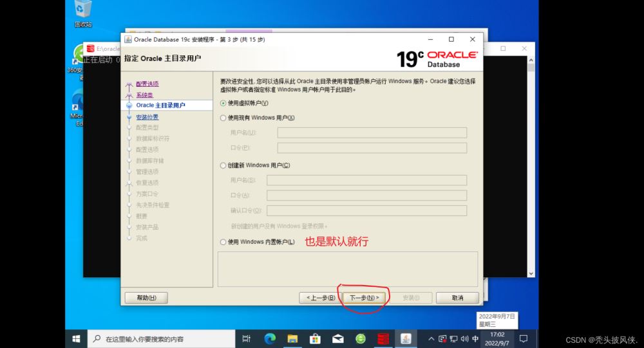Jump to the 系统类 step in sidebar
The height and width of the screenshot is (348, 644).
coord(144,95)
